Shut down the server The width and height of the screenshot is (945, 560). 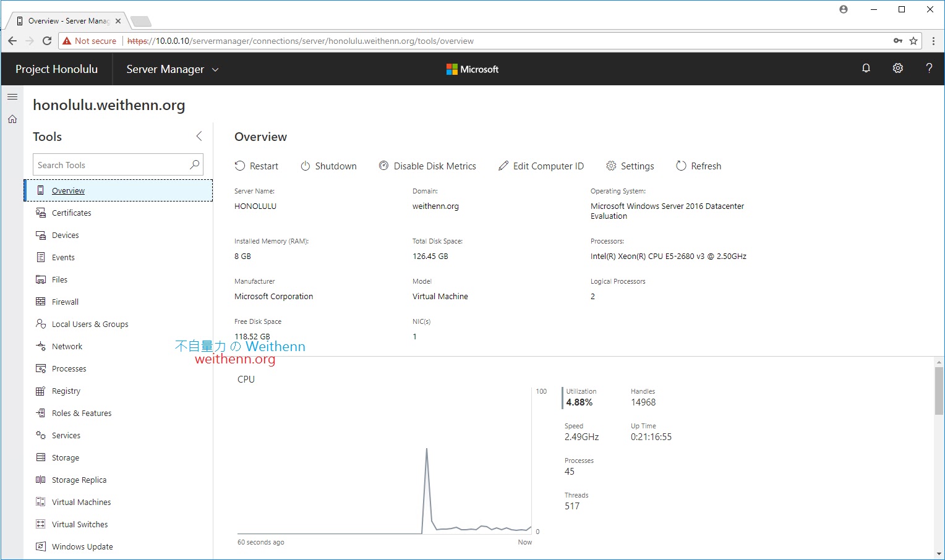[x=328, y=166]
